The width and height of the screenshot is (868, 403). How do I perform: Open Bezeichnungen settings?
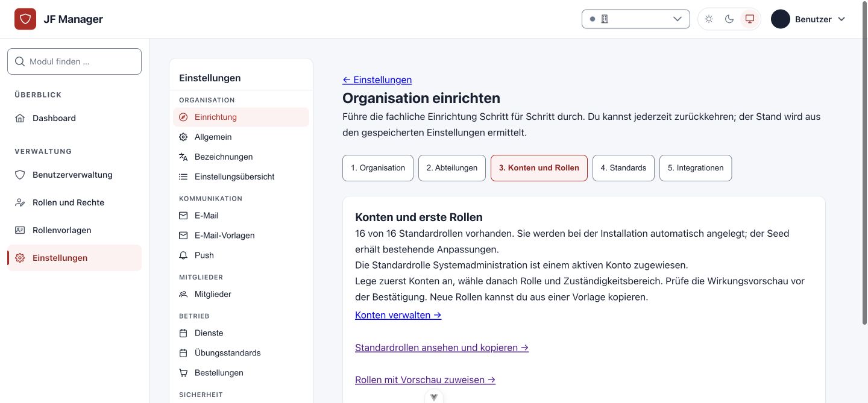(x=241, y=157)
